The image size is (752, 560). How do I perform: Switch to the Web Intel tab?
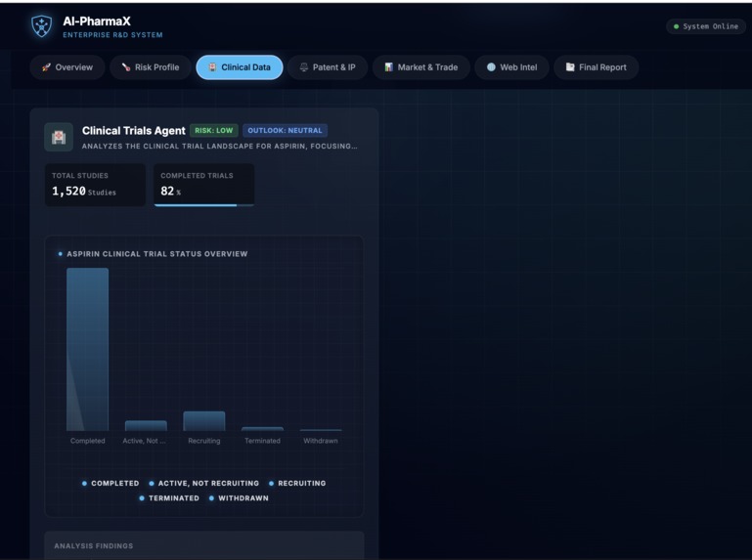click(511, 67)
